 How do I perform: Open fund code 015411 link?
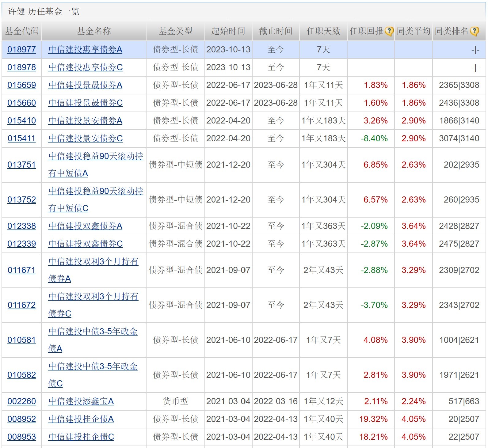point(21,139)
